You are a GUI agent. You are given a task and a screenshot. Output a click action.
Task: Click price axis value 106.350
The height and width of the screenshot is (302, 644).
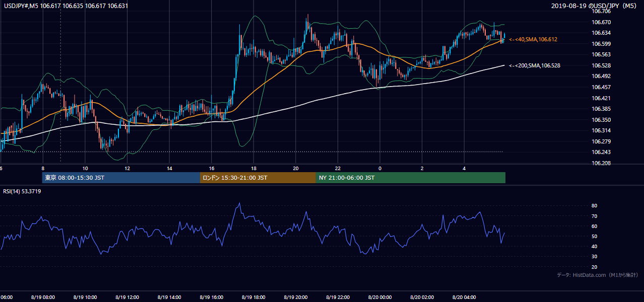pyautogui.click(x=601, y=120)
